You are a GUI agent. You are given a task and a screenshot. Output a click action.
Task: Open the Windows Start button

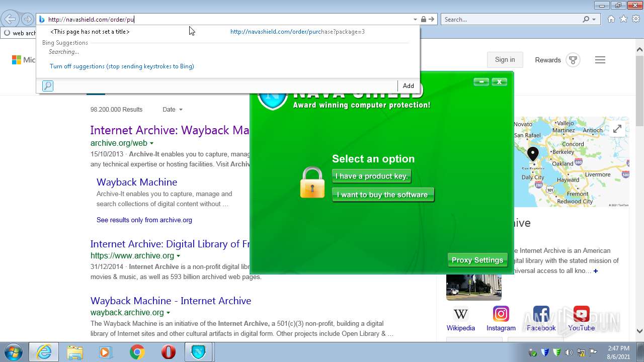click(13, 352)
